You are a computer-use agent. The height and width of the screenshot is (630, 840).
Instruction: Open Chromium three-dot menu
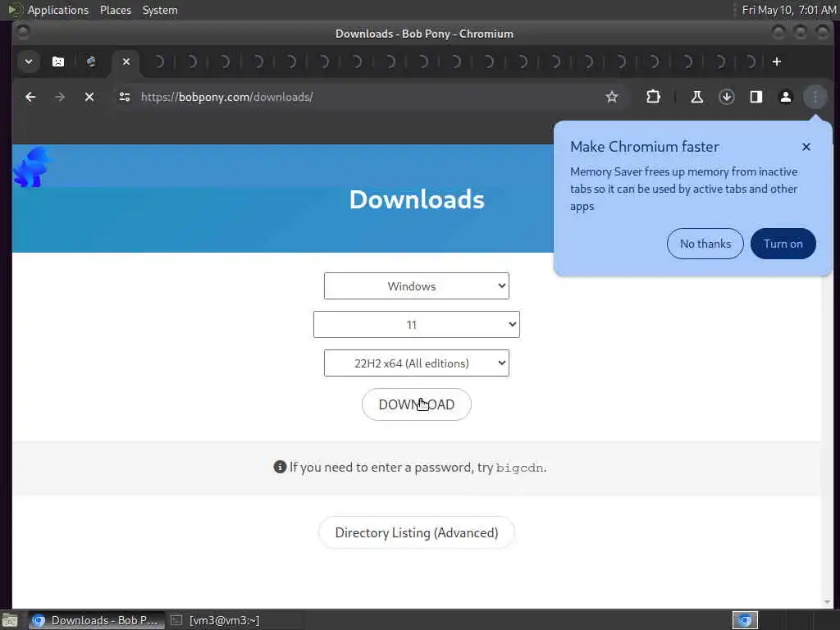tap(815, 97)
